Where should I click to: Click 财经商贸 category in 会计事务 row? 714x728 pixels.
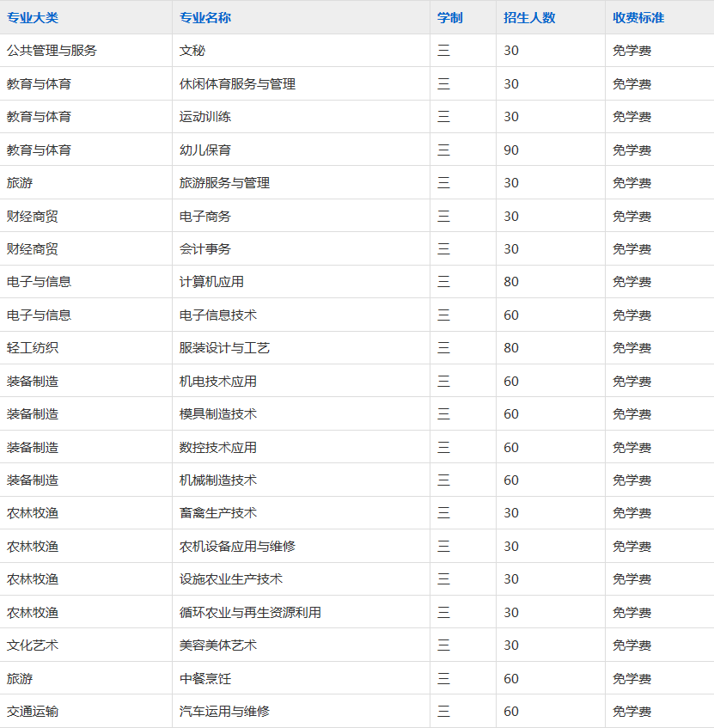point(33,249)
